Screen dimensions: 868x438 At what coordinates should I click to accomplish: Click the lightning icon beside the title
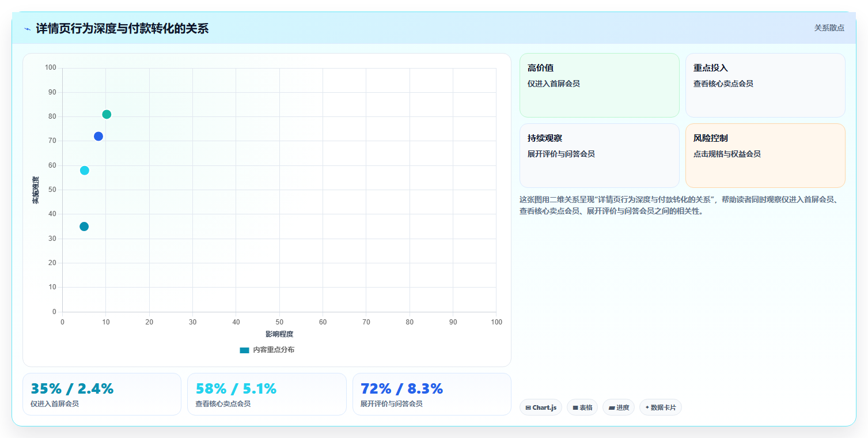(27, 29)
